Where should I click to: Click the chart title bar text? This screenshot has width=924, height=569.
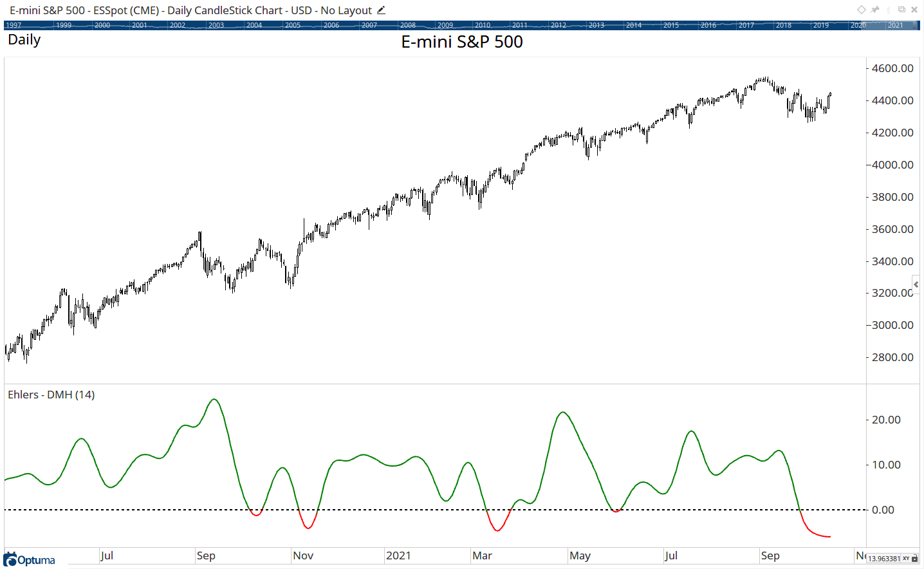tap(190, 10)
